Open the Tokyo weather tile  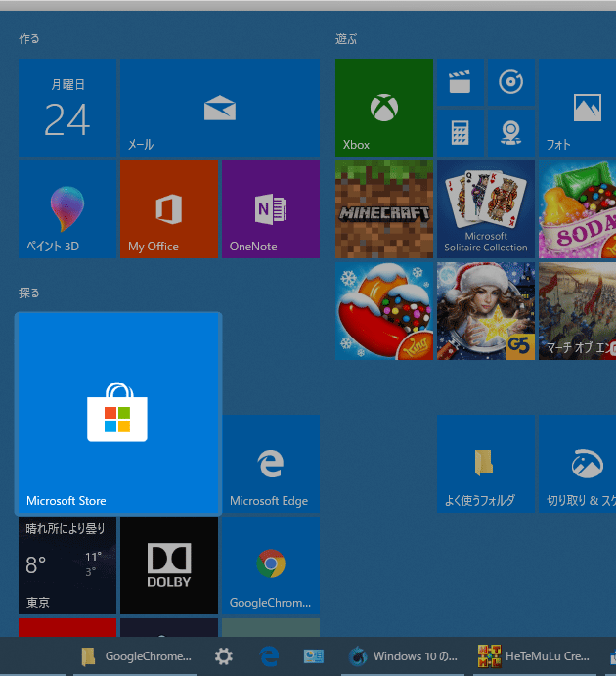click(67, 565)
